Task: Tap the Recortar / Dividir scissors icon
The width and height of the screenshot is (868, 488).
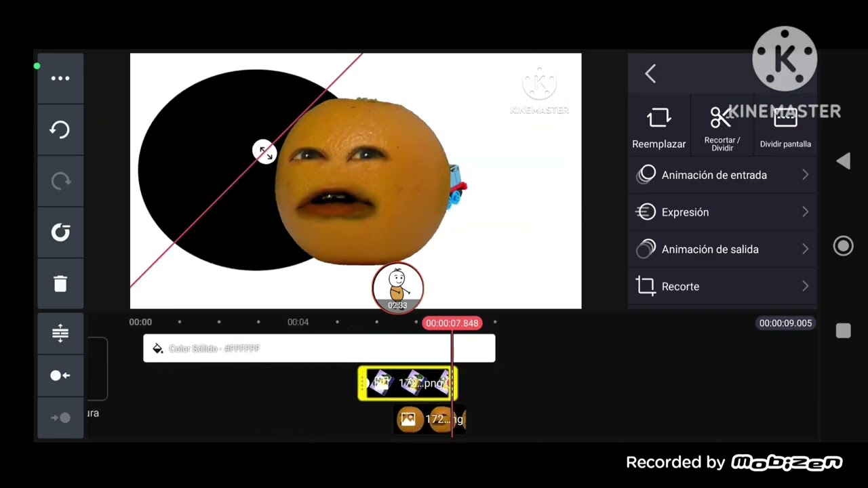Action: pyautogui.click(x=722, y=118)
